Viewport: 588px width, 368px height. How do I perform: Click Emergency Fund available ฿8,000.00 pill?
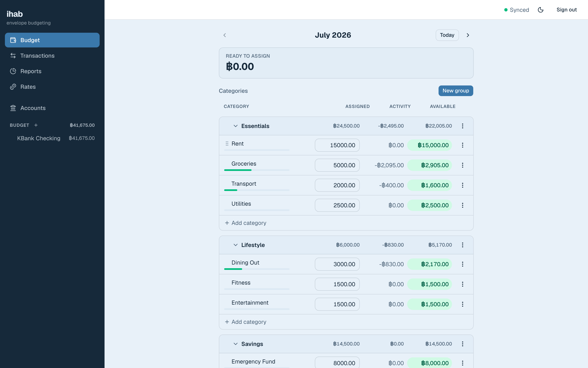430,363
